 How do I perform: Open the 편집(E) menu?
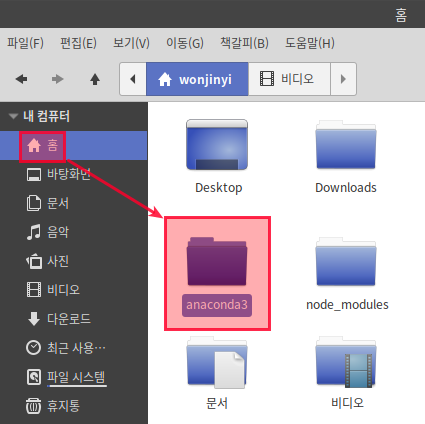coord(78,43)
